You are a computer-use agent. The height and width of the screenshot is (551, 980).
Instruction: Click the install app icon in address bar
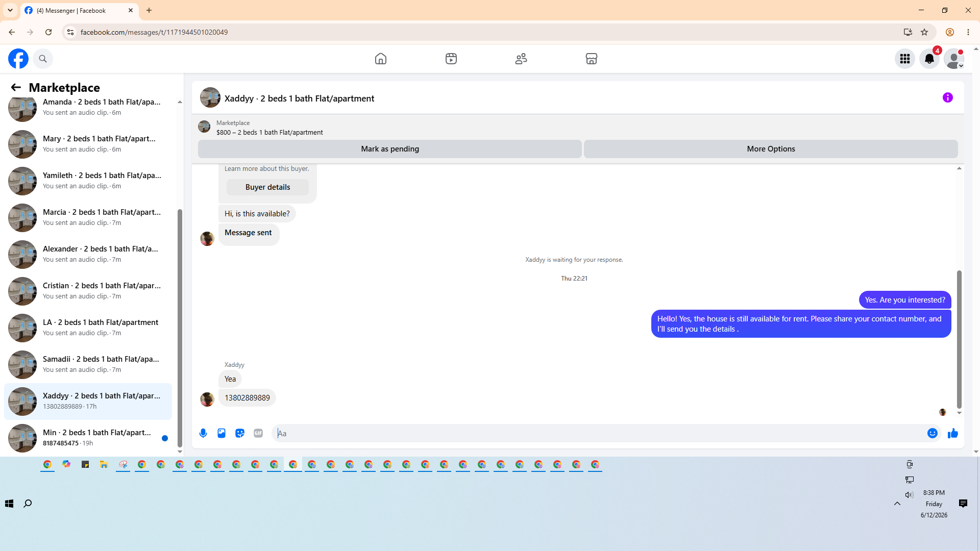908,32
